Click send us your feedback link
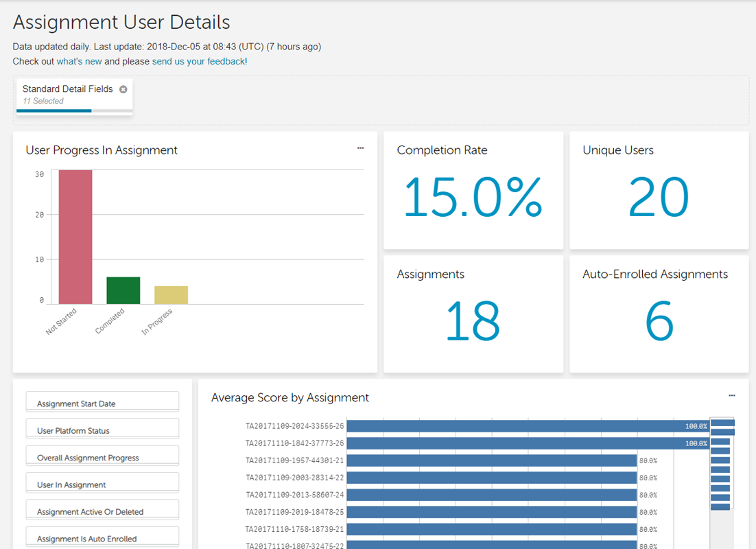 200,61
